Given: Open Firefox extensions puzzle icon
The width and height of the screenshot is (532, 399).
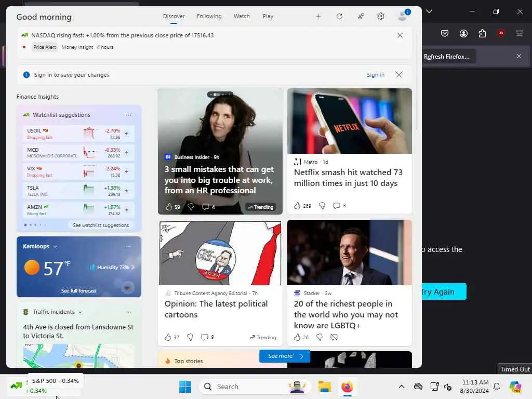Looking at the screenshot, I should click(x=482, y=33).
